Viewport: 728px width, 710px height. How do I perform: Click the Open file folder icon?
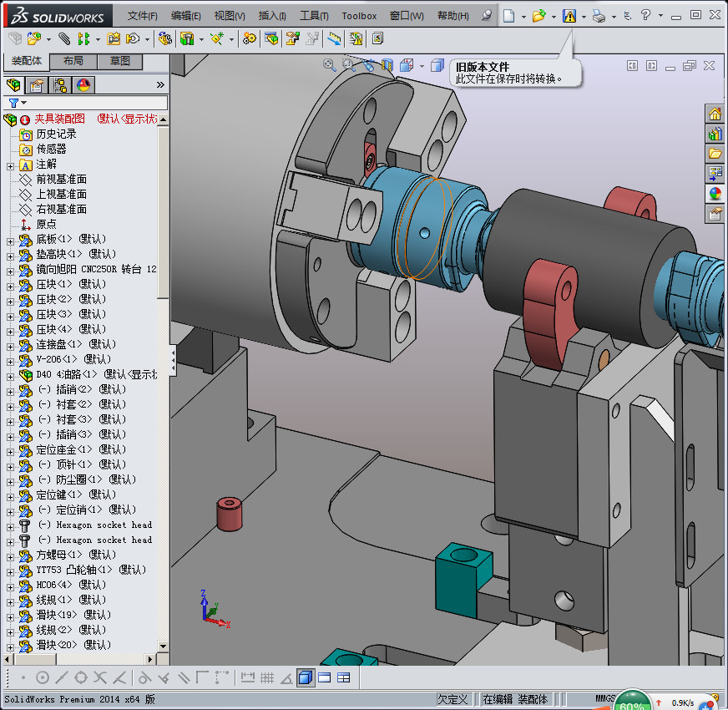[x=538, y=16]
